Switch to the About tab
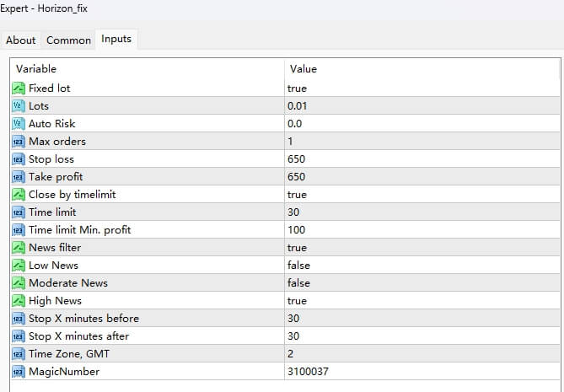 21,40
